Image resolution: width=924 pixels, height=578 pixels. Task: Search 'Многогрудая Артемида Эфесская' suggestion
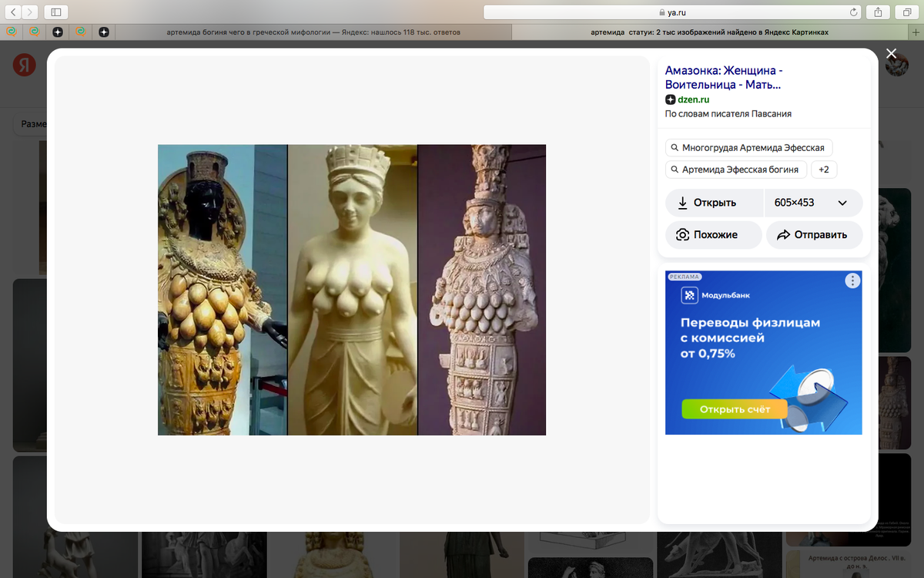click(x=748, y=147)
